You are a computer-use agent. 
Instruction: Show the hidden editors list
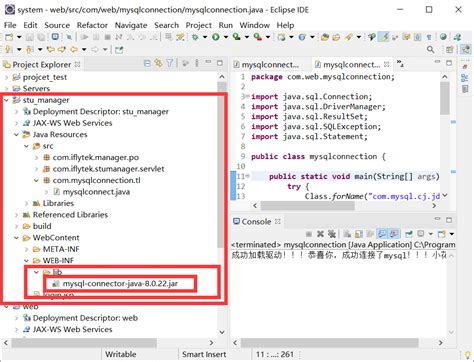coord(400,64)
